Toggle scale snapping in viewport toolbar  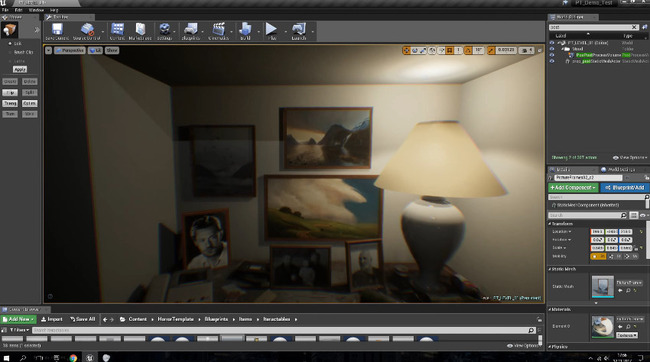click(x=491, y=50)
